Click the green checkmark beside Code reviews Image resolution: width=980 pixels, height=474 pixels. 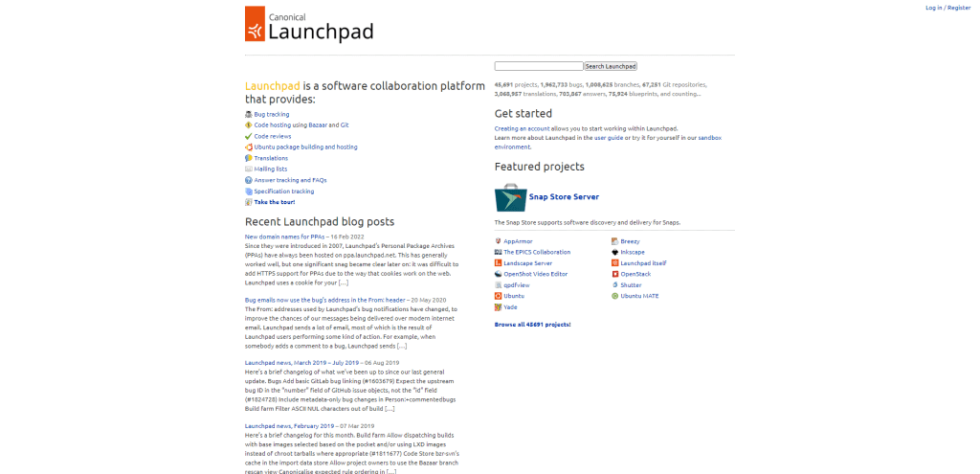249,136
